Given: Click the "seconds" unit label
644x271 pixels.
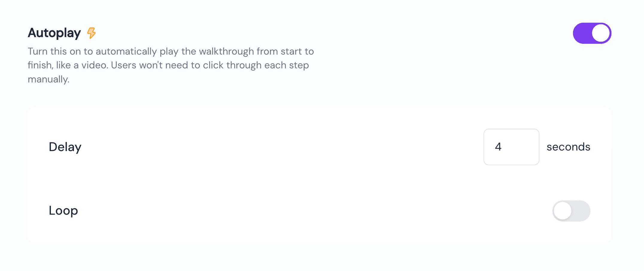Looking at the screenshot, I should (x=568, y=147).
